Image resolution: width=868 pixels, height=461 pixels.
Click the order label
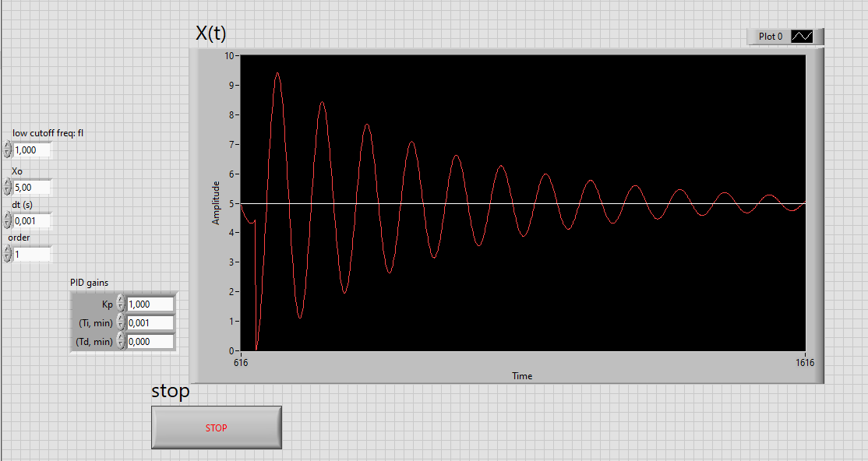[x=19, y=238]
